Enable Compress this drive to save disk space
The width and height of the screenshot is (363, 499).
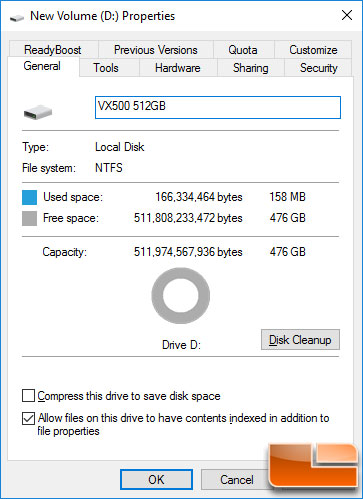pyautogui.click(x=28, y=396)
